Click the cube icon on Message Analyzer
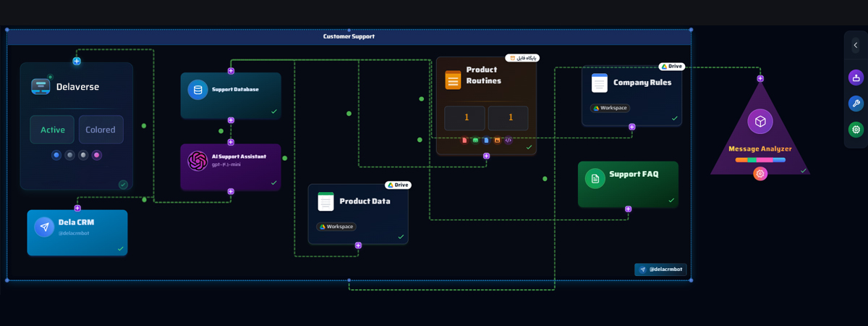The image size is (868, 326). pos(760,122)
